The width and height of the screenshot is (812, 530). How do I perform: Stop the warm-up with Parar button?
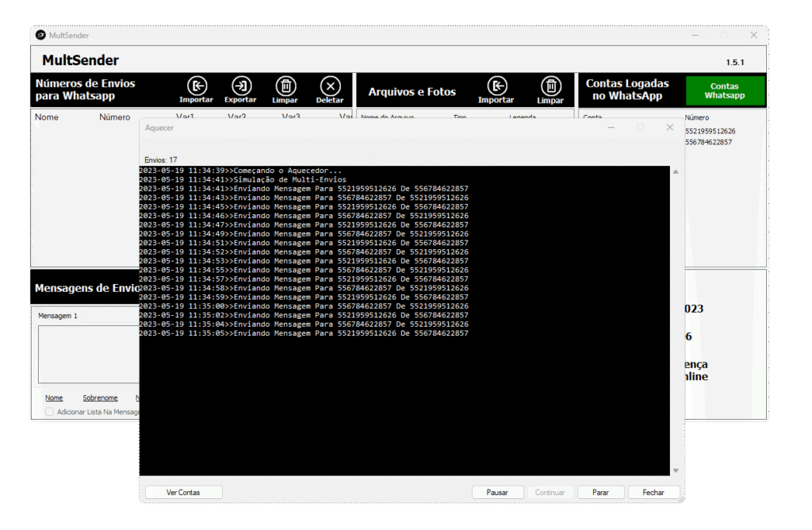[601, 492]
